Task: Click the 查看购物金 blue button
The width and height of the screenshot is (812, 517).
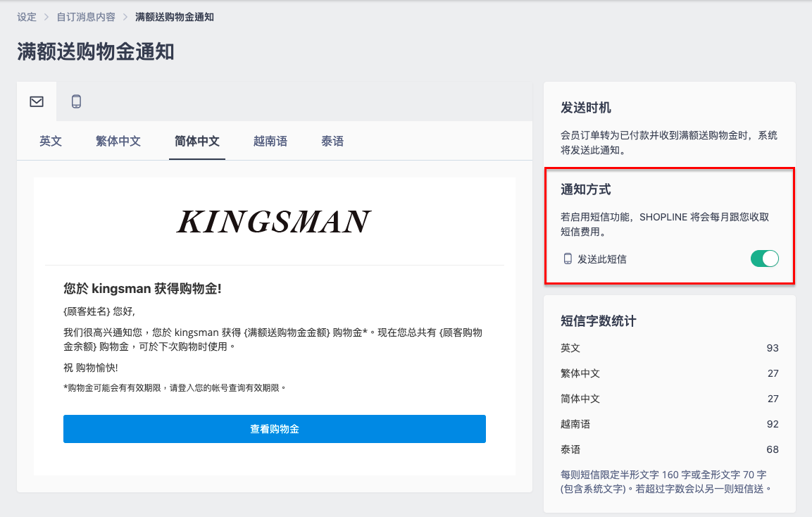Action: 275,429
